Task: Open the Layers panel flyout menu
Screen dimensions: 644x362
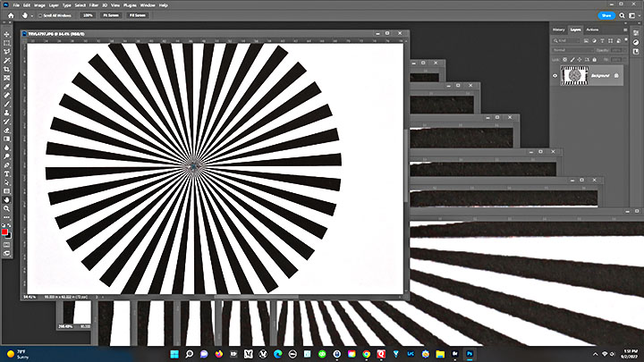Action: [625, 30]
